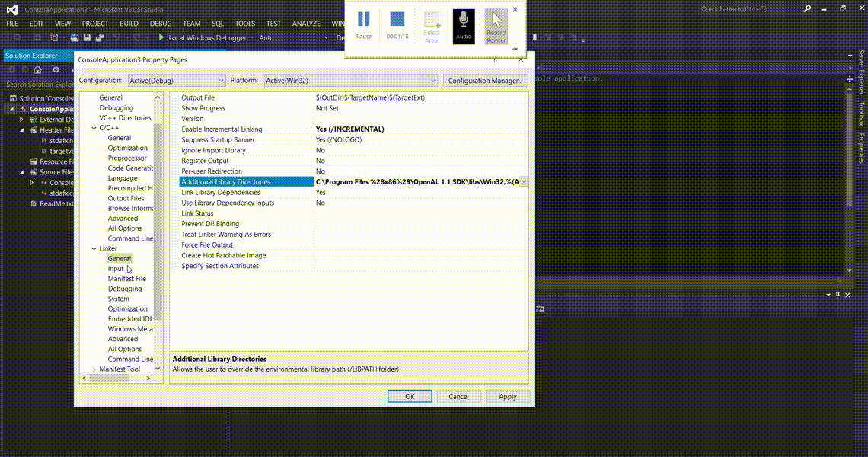
Task: Open the Server Explorer side tab
Action: [861, 72]
